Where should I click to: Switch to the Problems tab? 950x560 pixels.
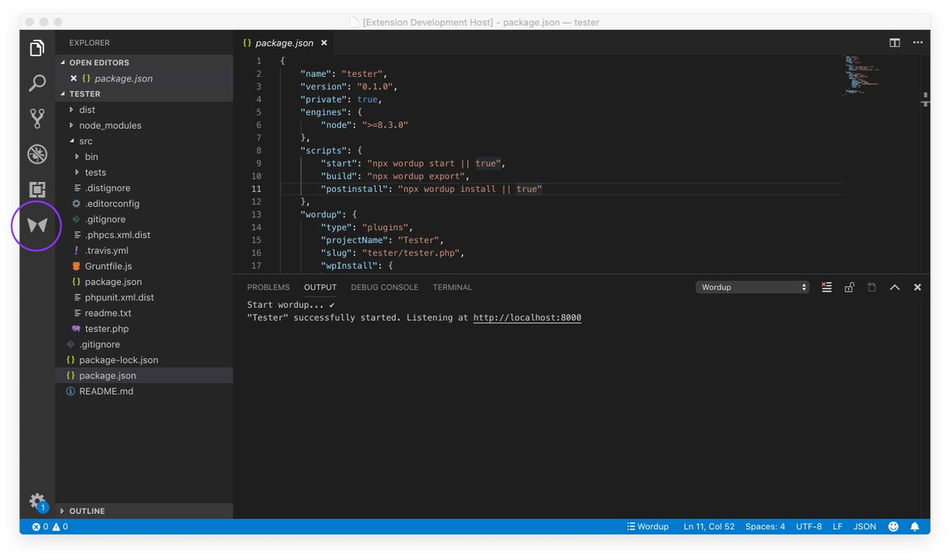pyautogui.click(x=268, y=287)
